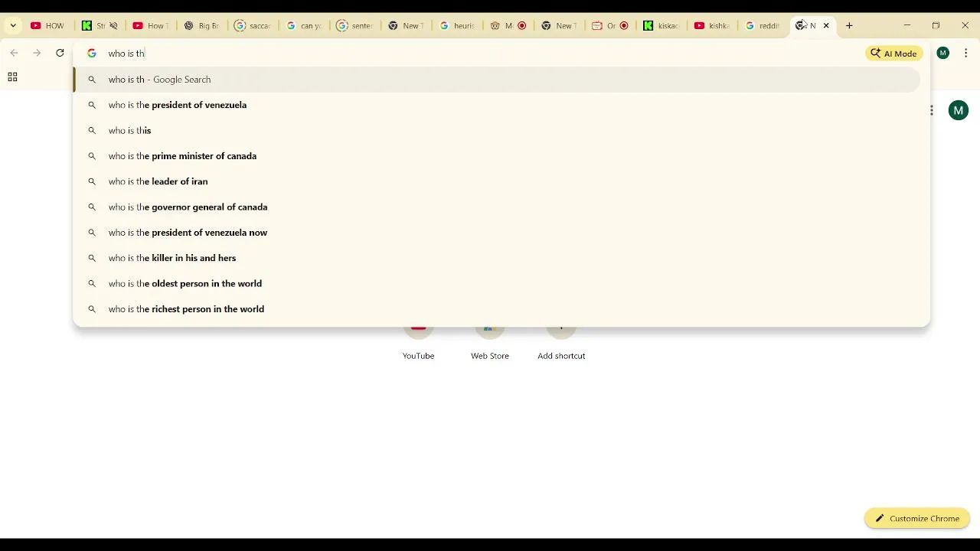Minimize the Chrome window

tap(907, 25)
